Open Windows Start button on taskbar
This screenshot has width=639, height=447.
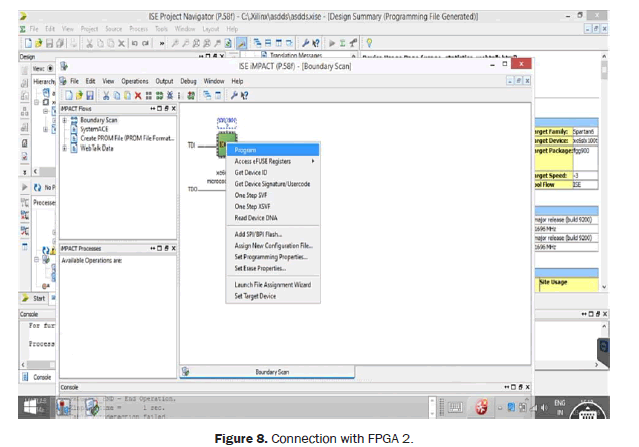pos(29,406)
